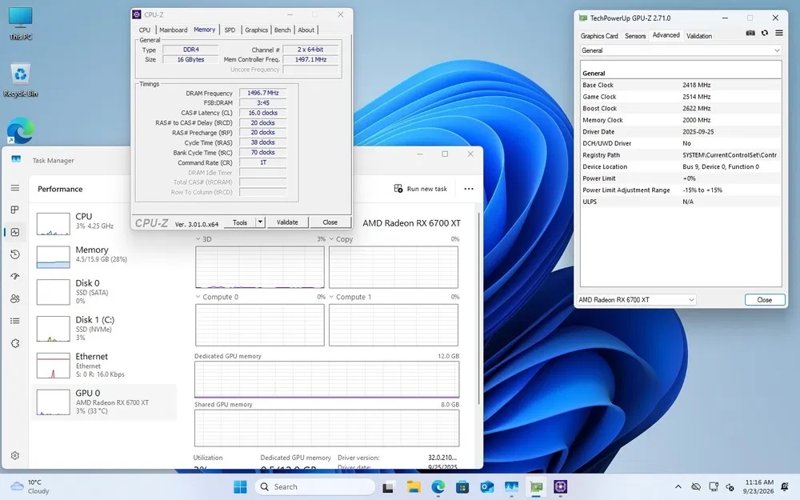
Task: Open Outlook from the taskbar
Action: pyautogui.click(x=487, y=487)
